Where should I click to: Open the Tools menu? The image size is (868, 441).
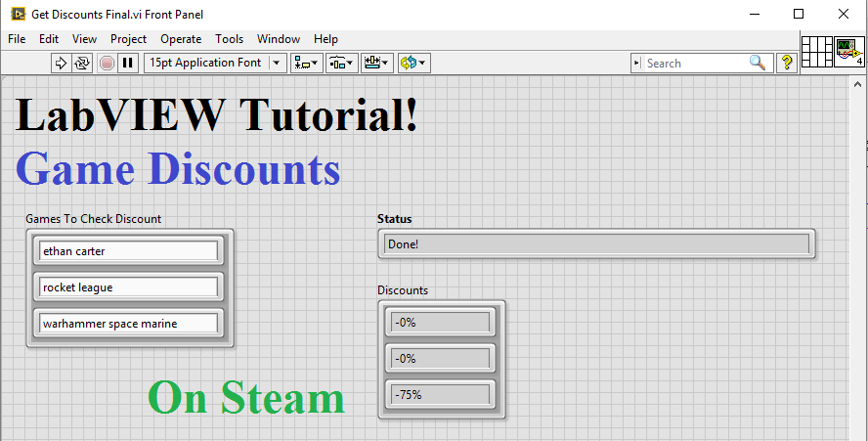pyautogui.click(x=229, y=39)
